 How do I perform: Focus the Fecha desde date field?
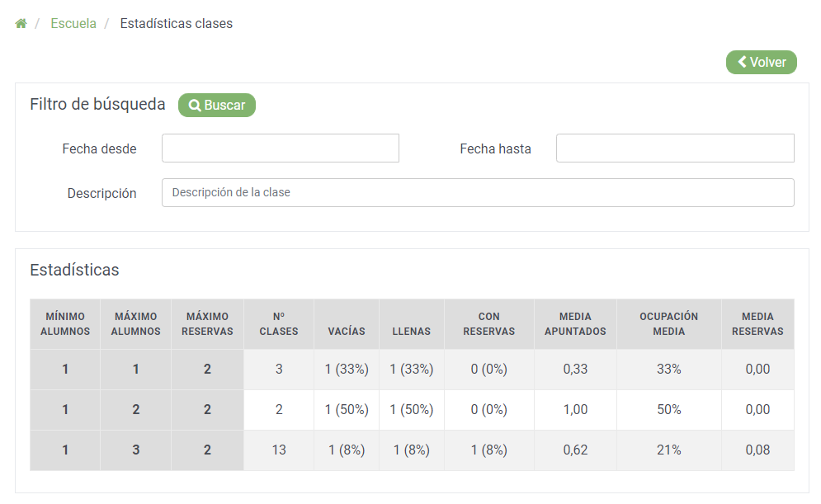280,148
